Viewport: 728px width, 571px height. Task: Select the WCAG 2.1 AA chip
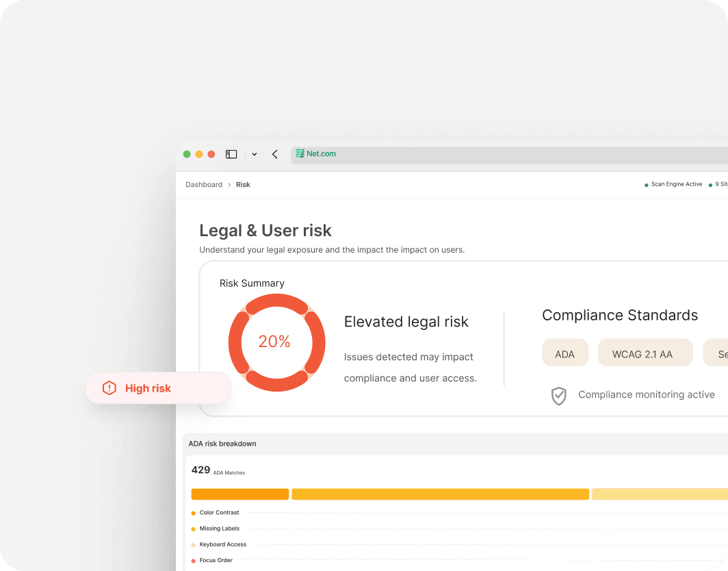(645, 354)
